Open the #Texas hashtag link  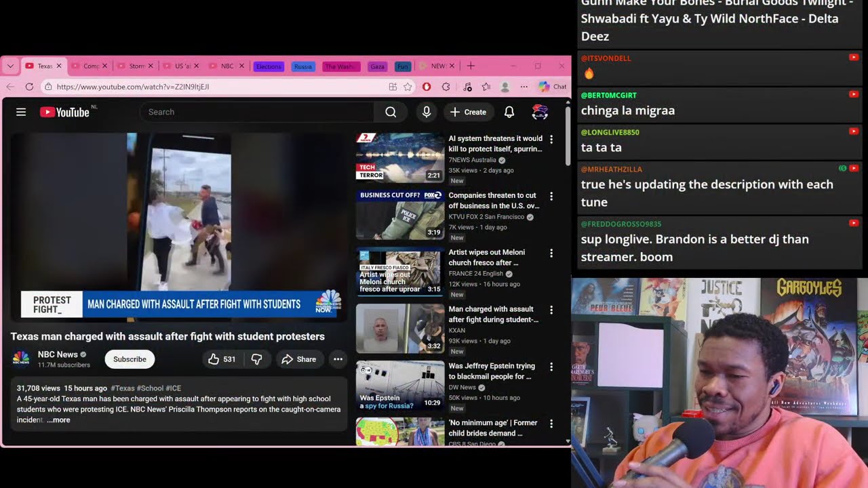pos(123,388)
